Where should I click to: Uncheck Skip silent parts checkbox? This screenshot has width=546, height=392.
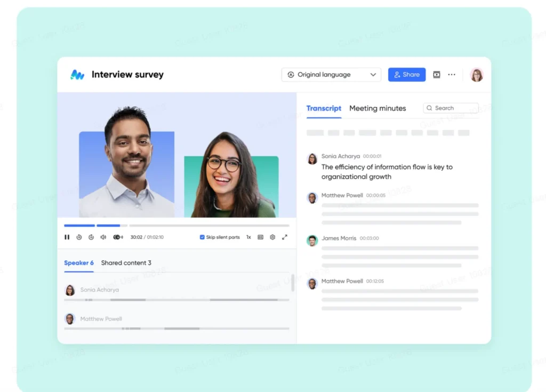coord(202,237)
